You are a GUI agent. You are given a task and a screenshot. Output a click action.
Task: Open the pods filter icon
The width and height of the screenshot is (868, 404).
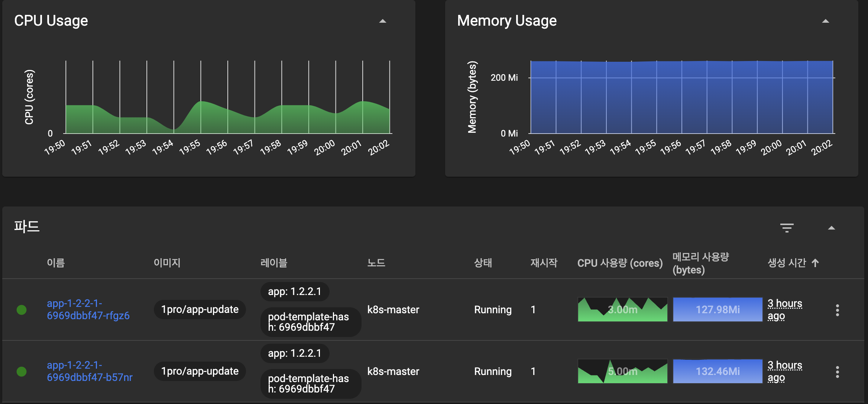point(787,228)
